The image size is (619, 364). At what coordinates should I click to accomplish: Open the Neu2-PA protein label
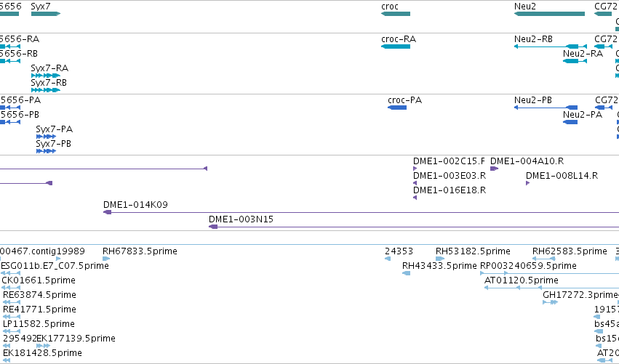583,115
